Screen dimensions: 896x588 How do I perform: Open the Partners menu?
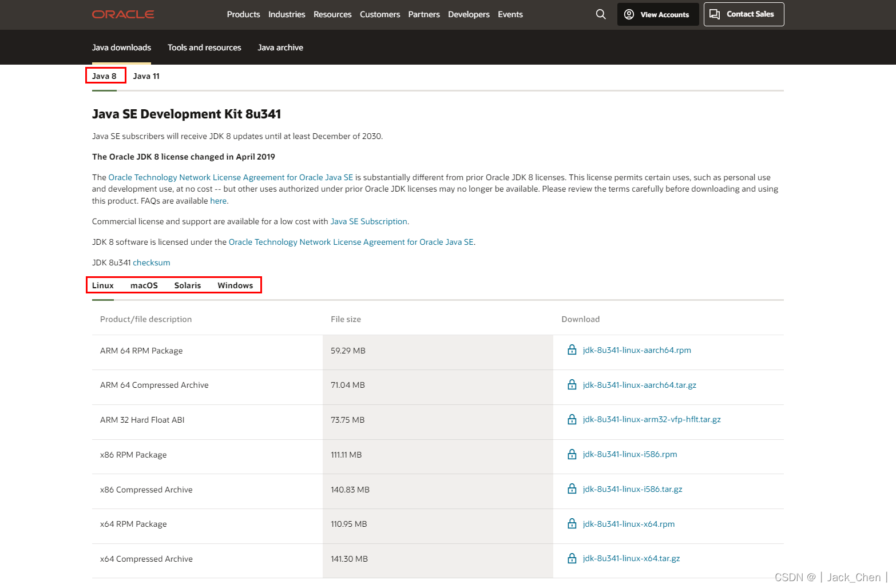tap(424, 14)
